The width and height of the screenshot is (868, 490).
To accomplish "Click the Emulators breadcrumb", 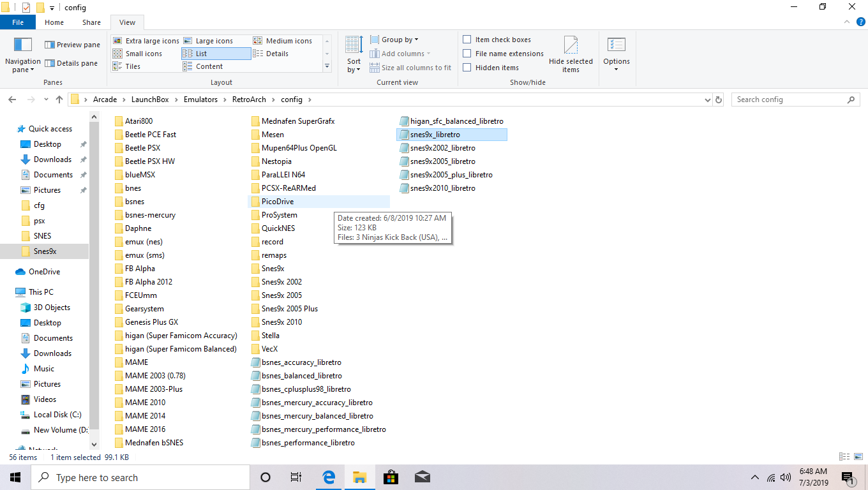I will tap(200, 100).
